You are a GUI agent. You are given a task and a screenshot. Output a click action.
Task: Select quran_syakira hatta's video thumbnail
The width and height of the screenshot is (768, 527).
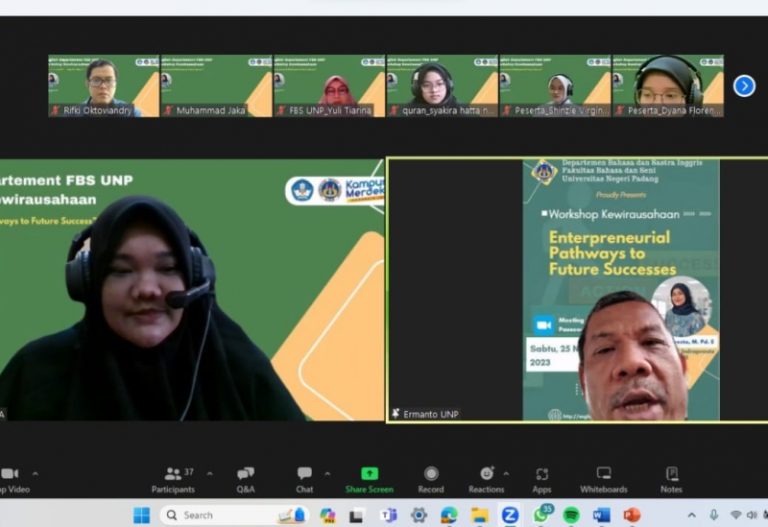(442, 86)
